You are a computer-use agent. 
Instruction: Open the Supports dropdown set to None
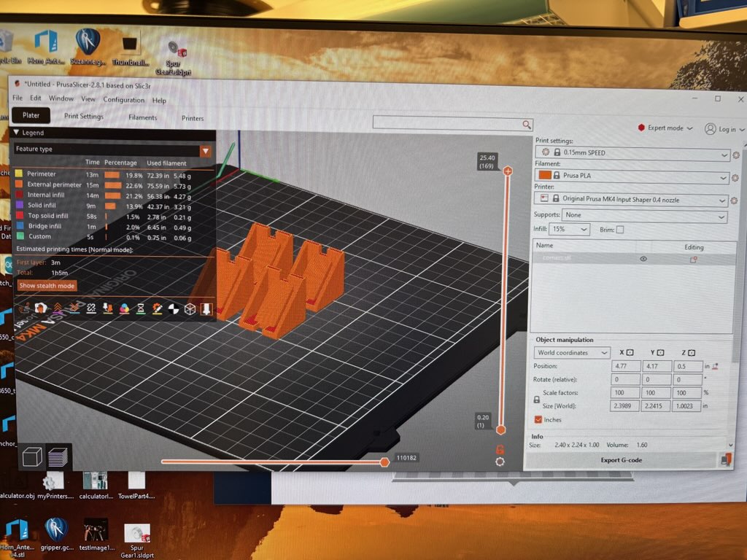[x=645, y=216]
